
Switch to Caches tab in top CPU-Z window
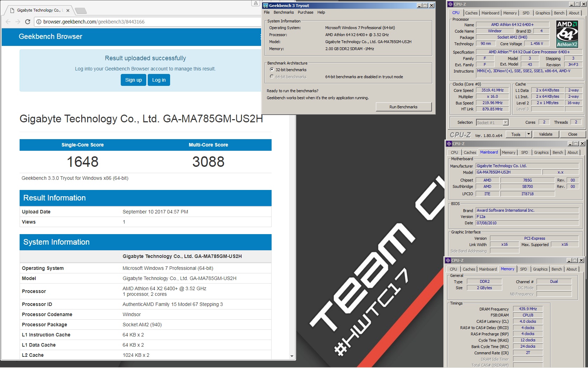pyautogui.click(x=471, y=13)
